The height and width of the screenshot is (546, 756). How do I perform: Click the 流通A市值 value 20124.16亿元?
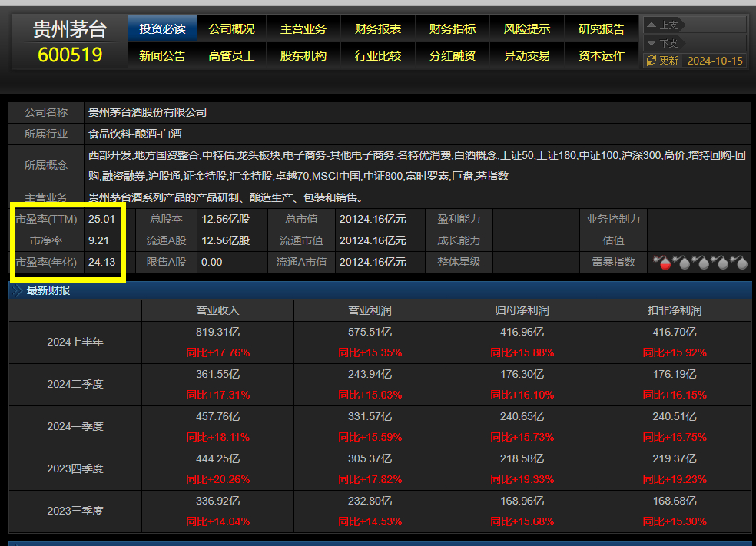373,262
